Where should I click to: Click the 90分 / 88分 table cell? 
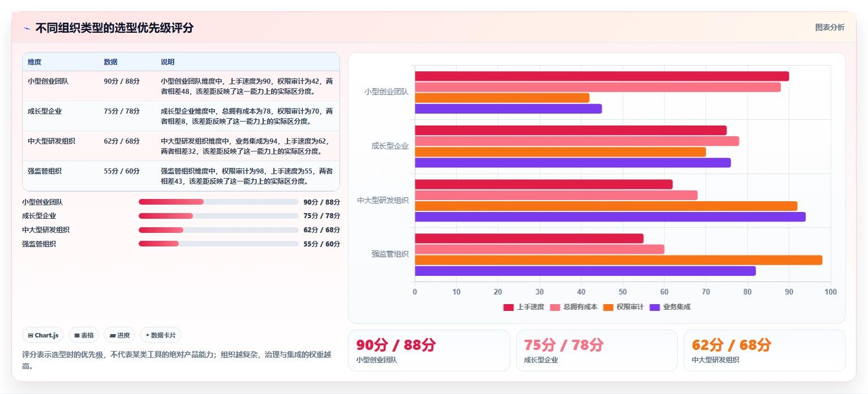(x=122, y=81)
